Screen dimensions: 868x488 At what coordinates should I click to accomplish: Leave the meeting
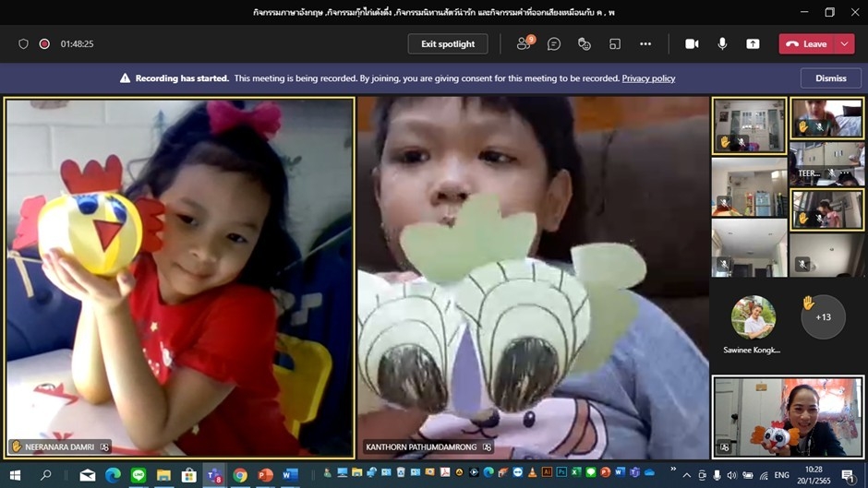[x=807, y=43]
